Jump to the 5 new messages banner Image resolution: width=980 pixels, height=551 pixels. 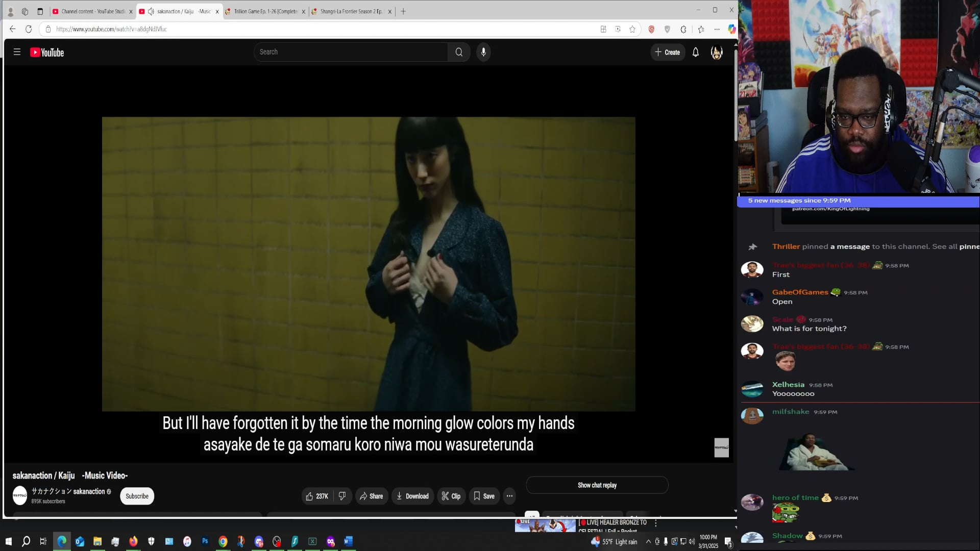tap(858, 201)
